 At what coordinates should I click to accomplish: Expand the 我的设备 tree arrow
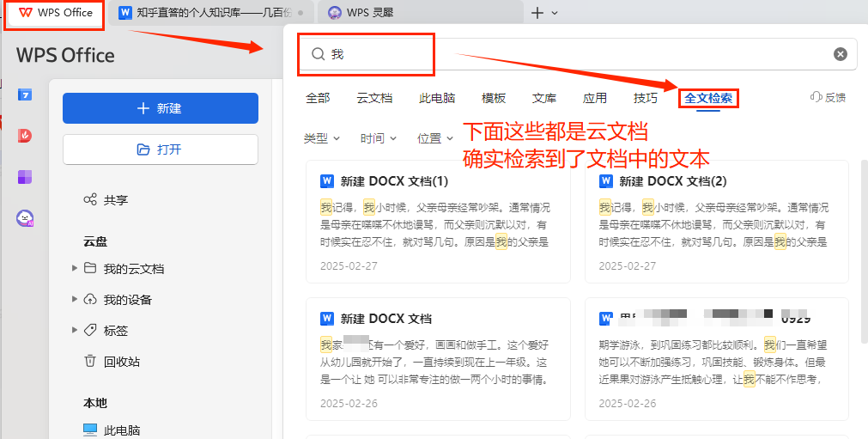(75, 299)
